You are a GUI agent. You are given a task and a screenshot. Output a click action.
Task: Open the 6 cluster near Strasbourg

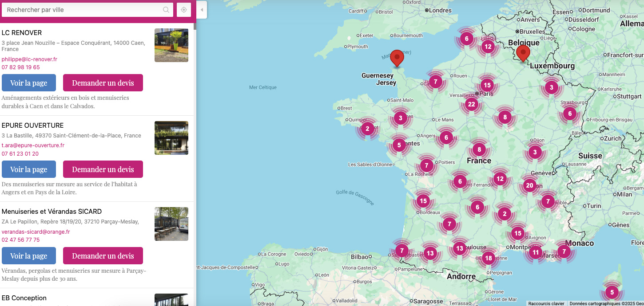click(570, 114)
